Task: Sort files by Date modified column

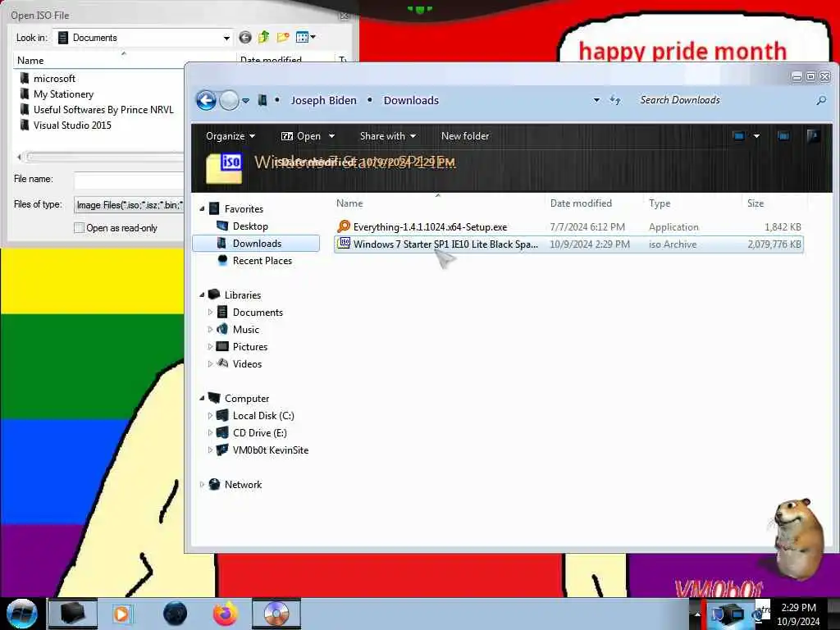Action: tap(581, 203)
